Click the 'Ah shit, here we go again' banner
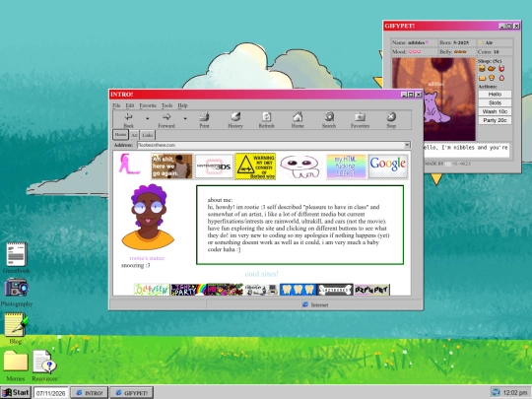 pyautogui.click(x=172, y=166)
